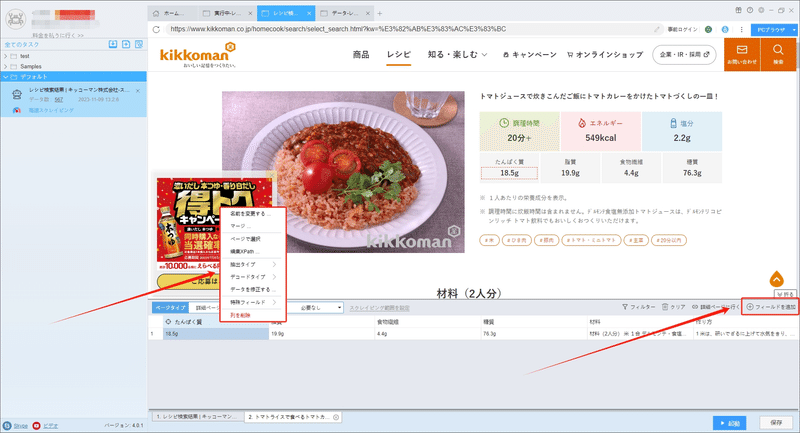Click the 料金を払うに行く link
The width and height of the screenshot is (800, 433).
click(x=58, y=36)
